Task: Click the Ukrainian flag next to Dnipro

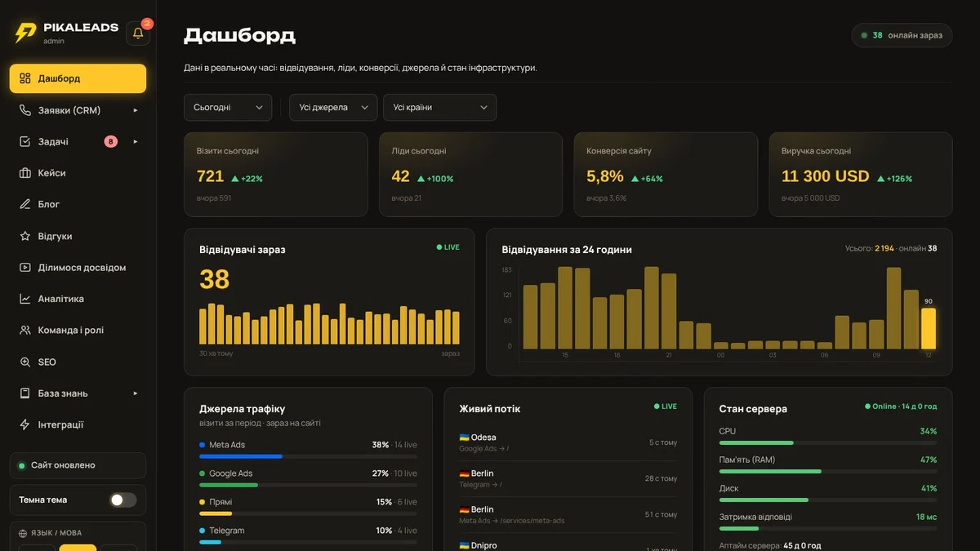Action: [x=464, y=545]
